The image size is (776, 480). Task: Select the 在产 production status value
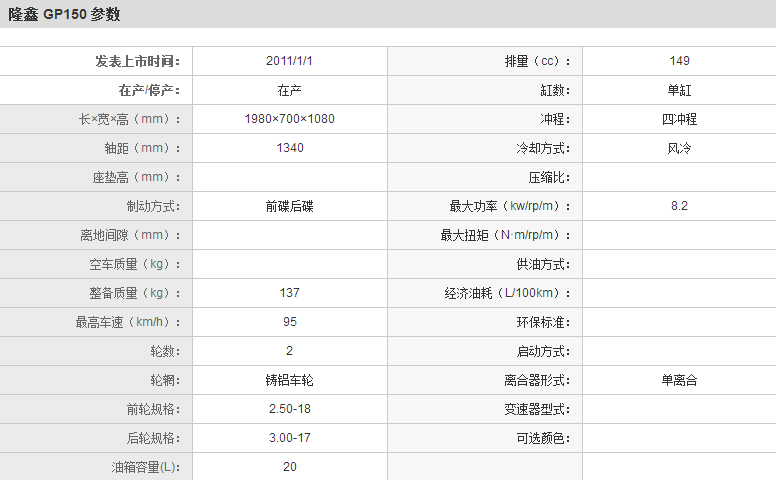[289, 90]
